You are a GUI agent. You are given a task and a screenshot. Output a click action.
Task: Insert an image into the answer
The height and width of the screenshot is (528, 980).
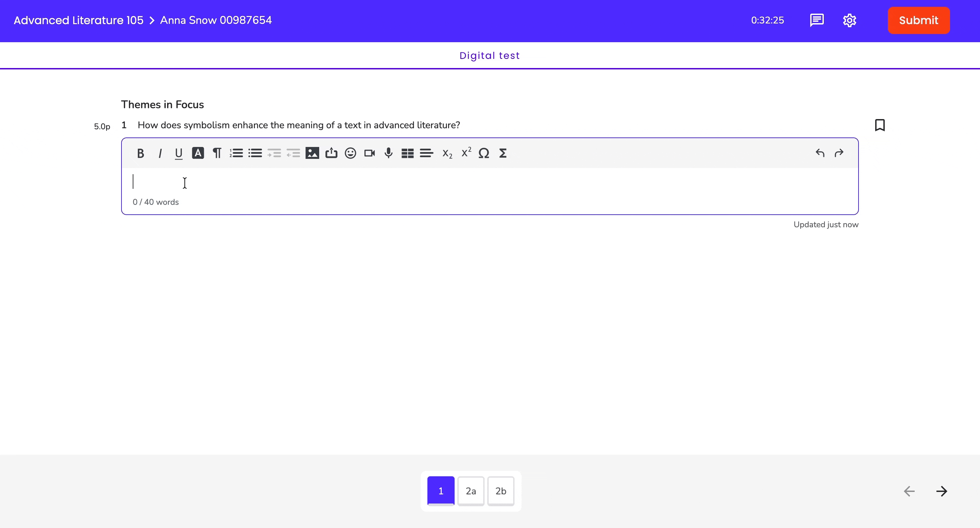pos(312,153)
